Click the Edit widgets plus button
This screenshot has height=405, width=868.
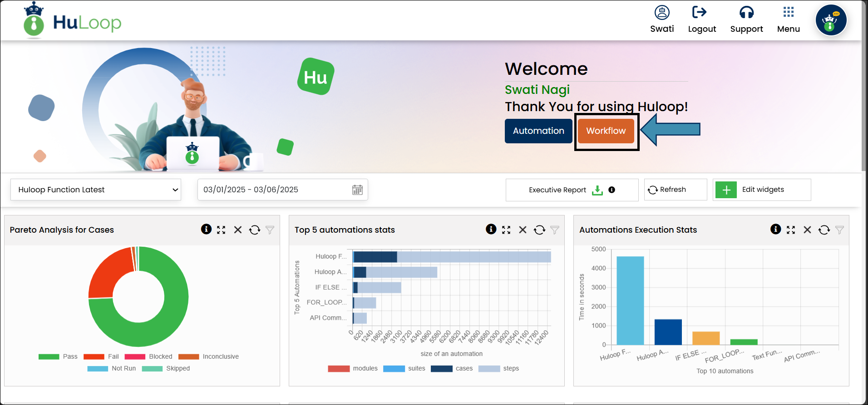tap(726, 190)
